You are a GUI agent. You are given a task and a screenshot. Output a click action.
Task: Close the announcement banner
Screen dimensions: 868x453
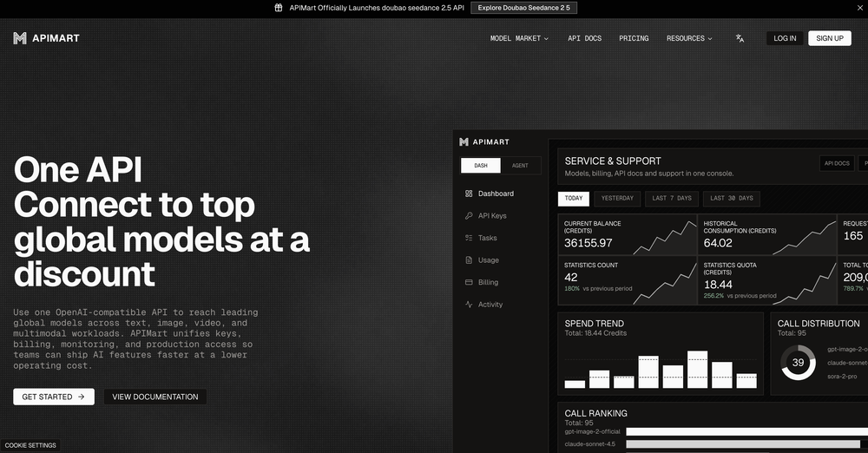pyautogui.click(x=859, y=8)
